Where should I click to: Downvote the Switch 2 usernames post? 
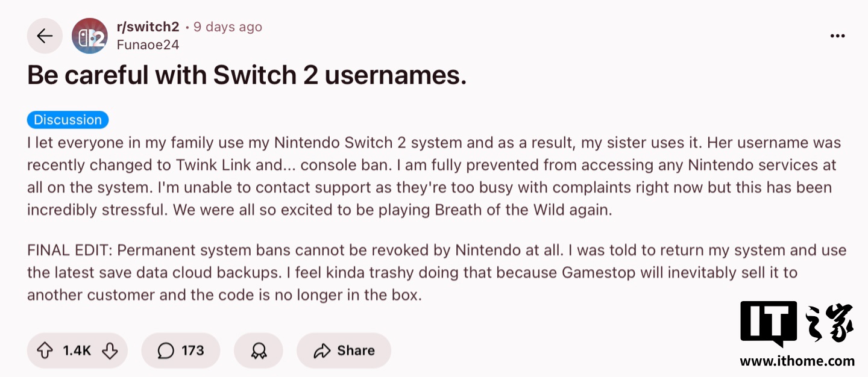pos(110,351)
